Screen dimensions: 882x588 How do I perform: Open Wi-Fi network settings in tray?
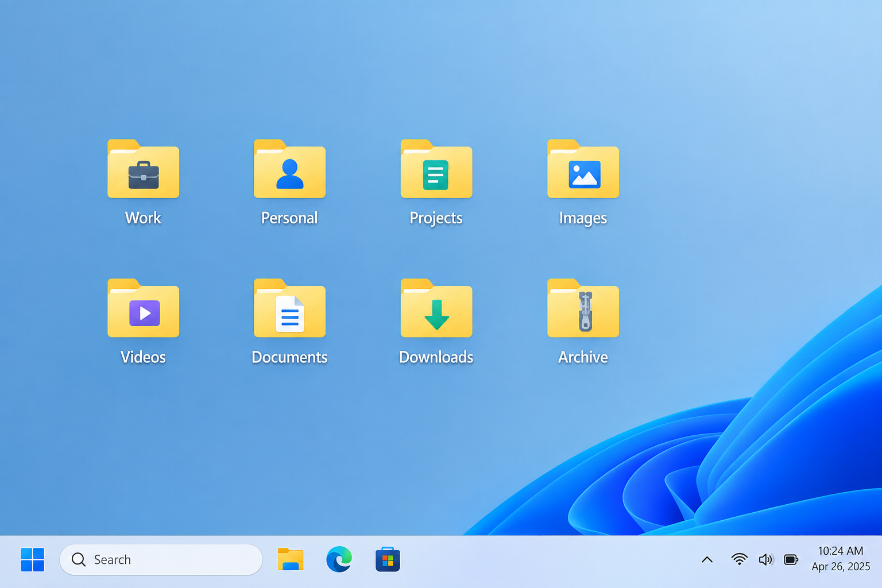tap(739, 559)
